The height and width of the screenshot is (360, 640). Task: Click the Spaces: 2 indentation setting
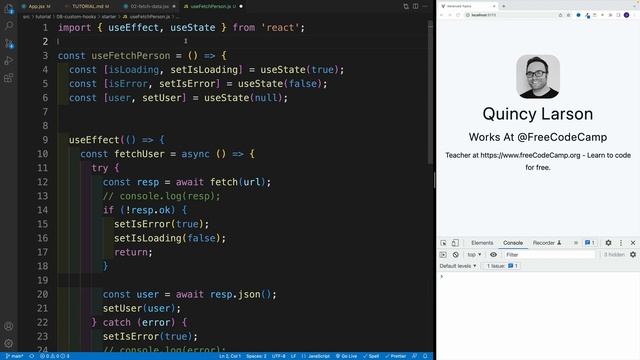[x=256, y=356]
